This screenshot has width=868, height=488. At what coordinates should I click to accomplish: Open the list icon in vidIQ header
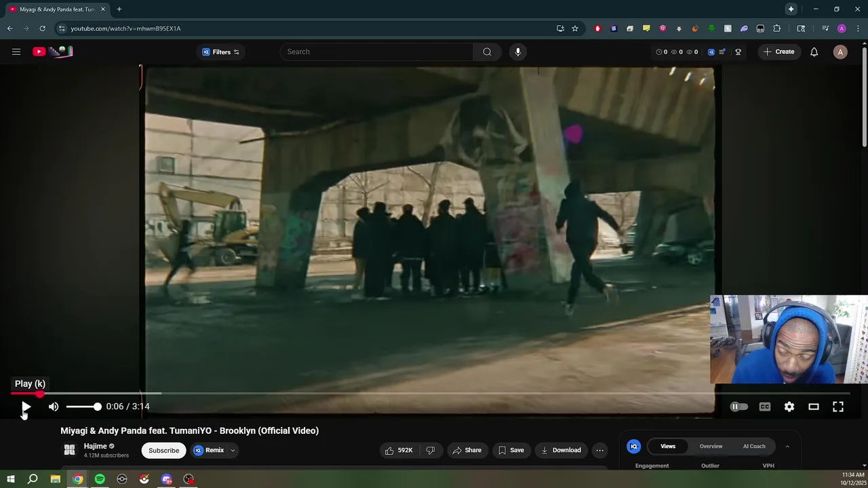click(x=723, y=52)
